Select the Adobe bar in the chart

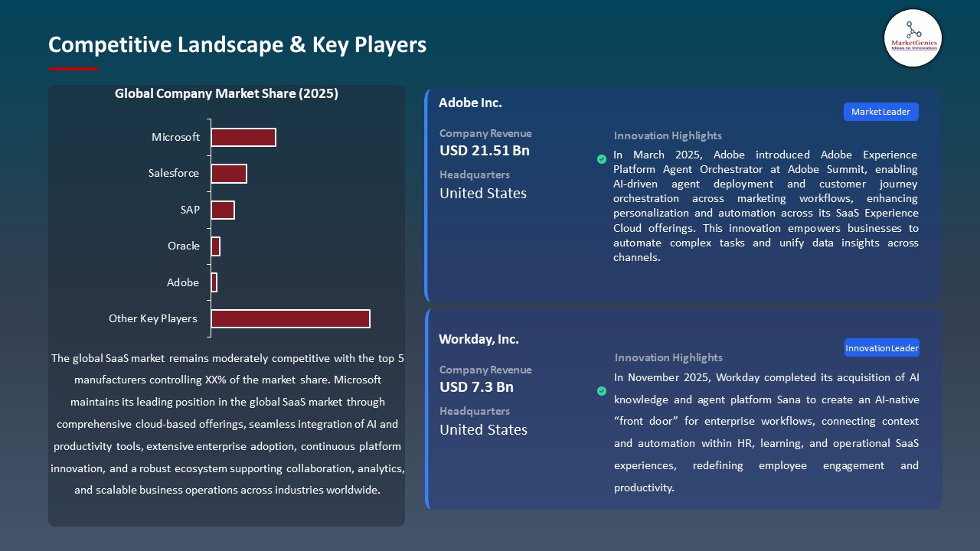(x=214, y=282)
